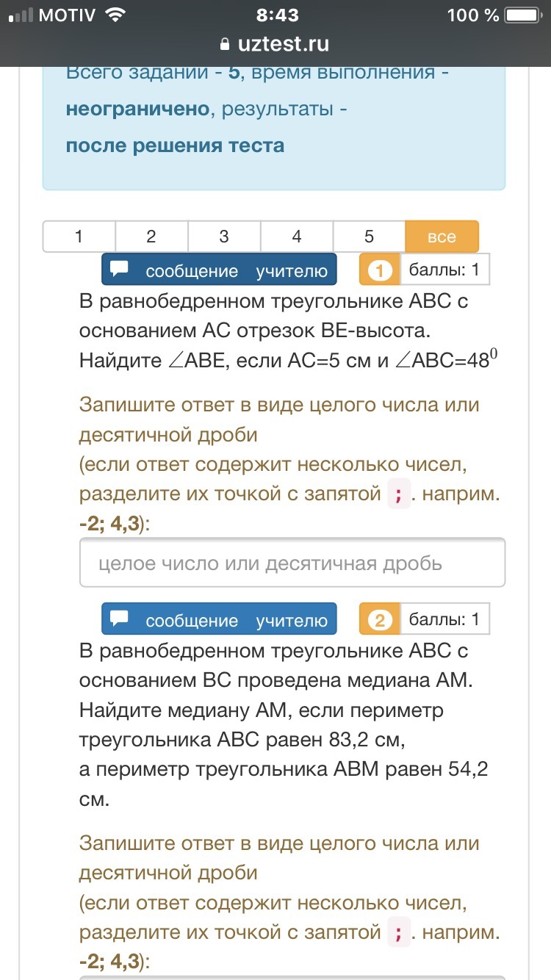Click second 'сообщение учителю' button
Screen dimensions: 551x980
pos(219,620)
